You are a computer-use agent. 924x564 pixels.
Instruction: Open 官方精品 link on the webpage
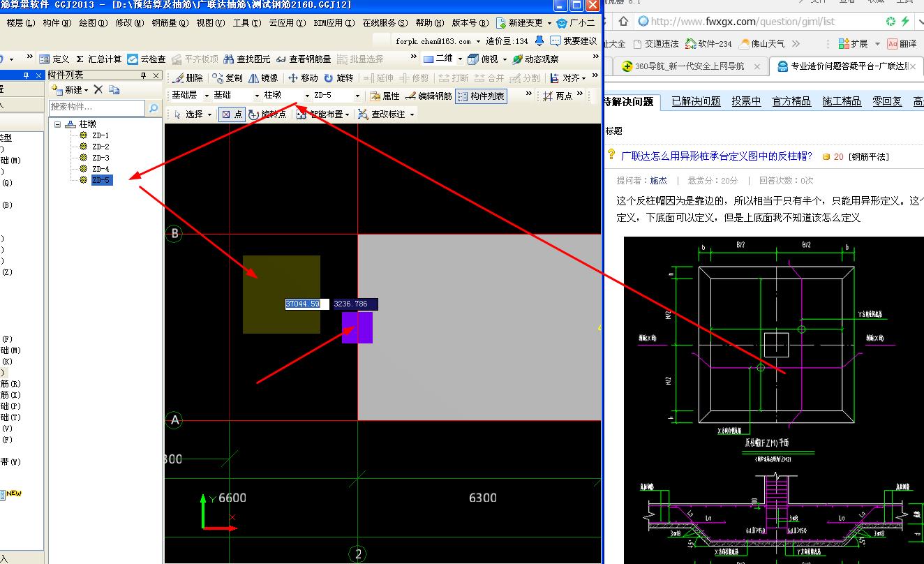tap(791, 101)
